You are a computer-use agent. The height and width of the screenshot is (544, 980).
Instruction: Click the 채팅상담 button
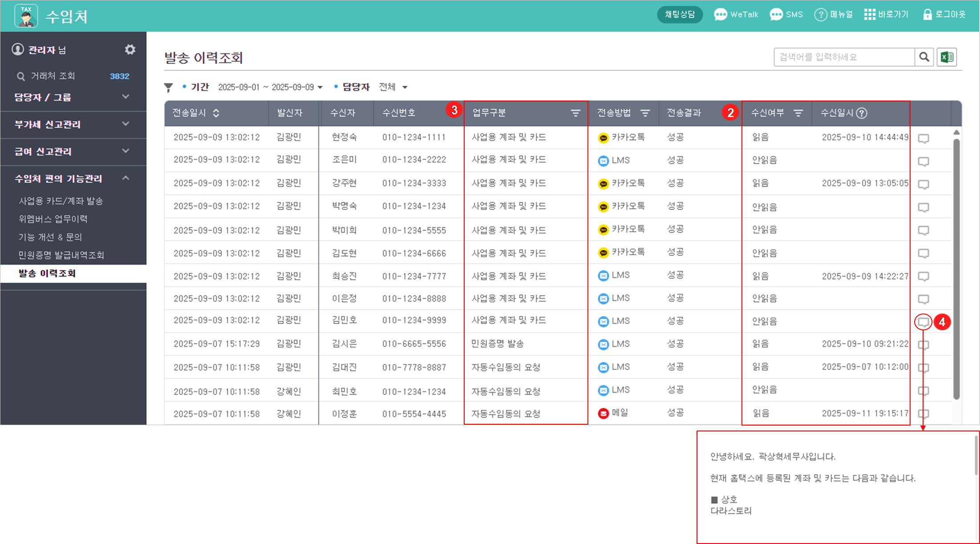680,15
